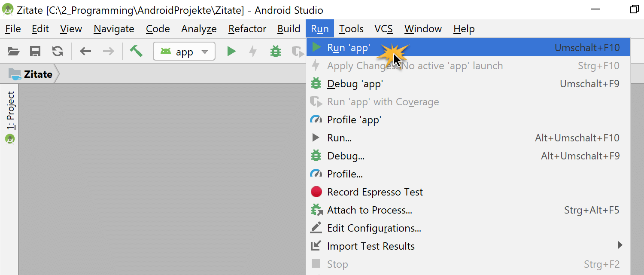
Task: Open the Help menu
Action: (x=464, y=29)
